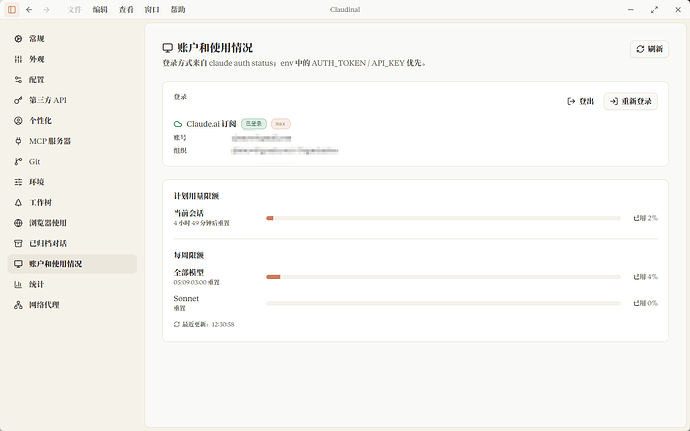Open the 文件 menu
Viewport: 690px width, 431px height.
[74, 9]
